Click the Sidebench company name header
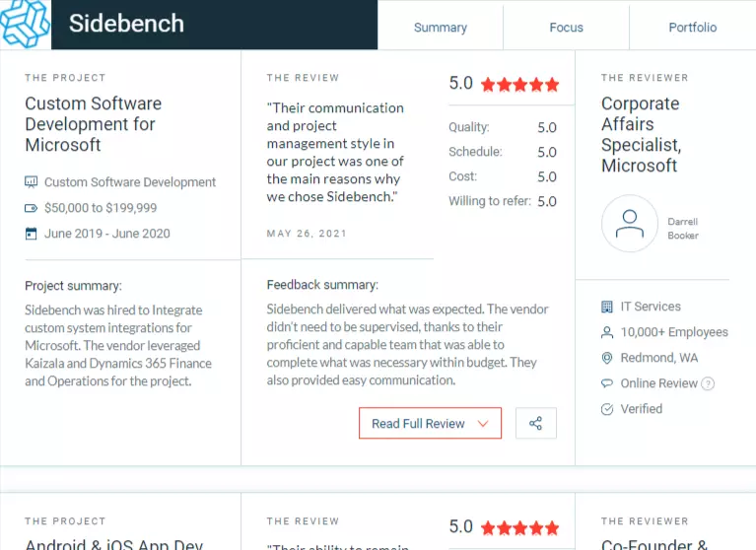Image resolution: width=756 pixels, height=550 pixels. 126,24
